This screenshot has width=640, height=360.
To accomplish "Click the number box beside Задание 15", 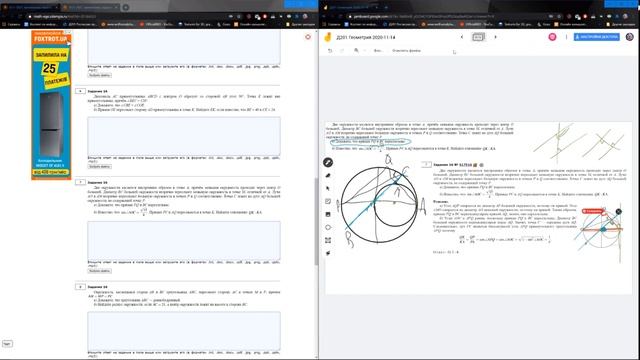I will (x=80, y=182).
